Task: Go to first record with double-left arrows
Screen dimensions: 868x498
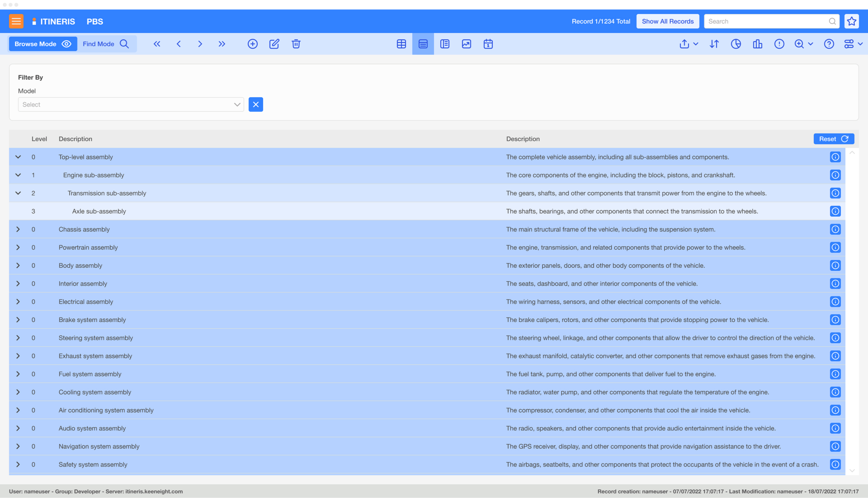Action: (x=157, y=44)
